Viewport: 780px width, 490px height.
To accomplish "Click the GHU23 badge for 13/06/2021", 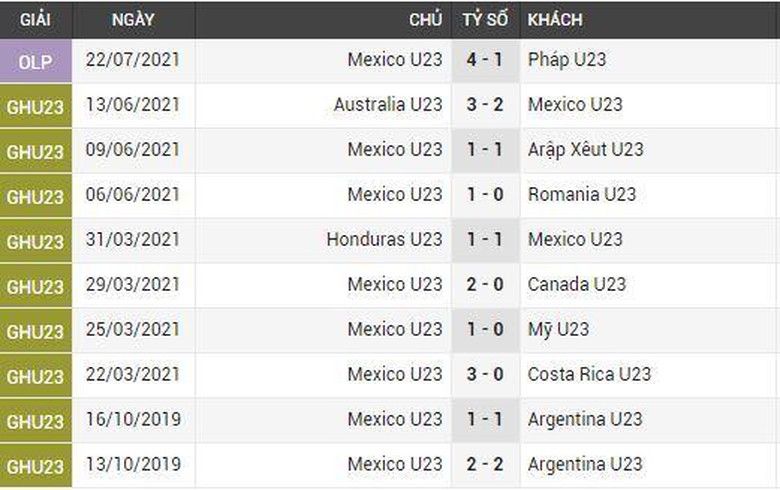I will click(36, 105).
